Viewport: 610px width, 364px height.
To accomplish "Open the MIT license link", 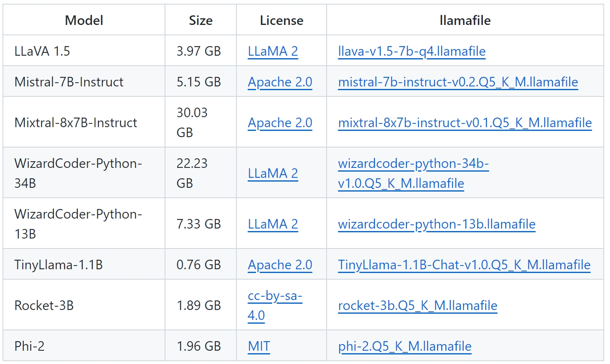I will coord(259,346).
